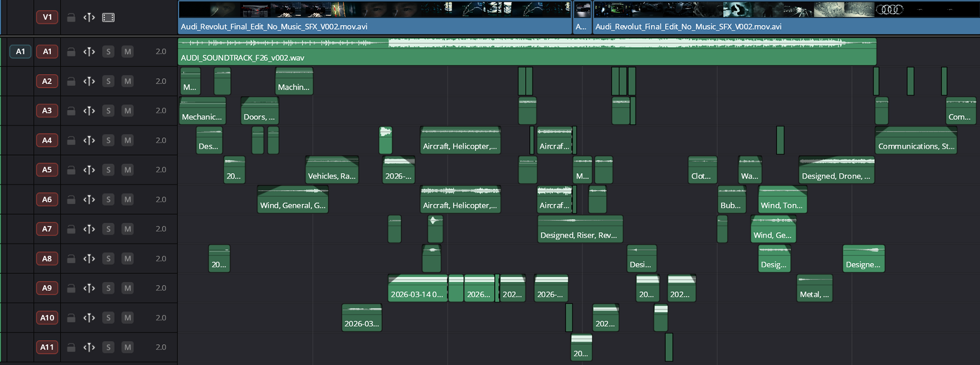Toggle auto track selector on A5

click(x=89, y=170)
